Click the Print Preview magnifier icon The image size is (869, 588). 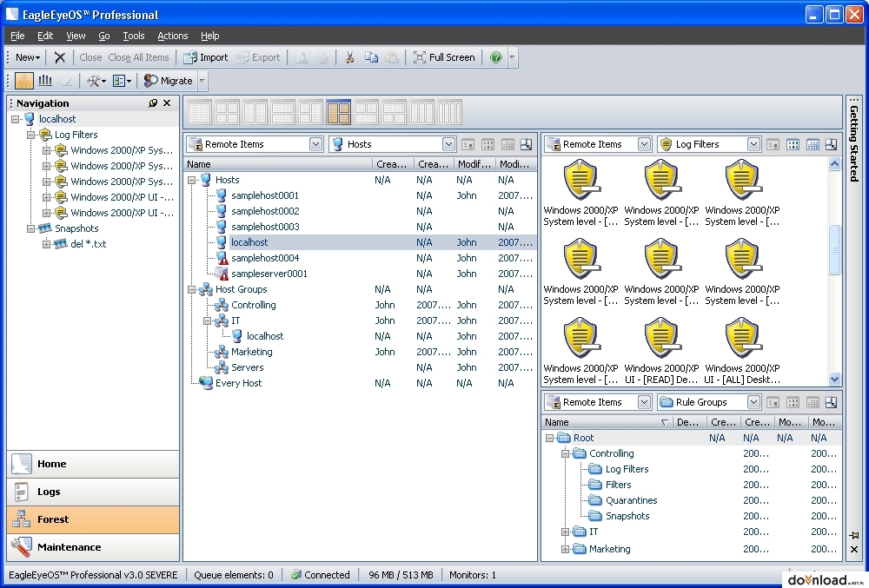302,57
